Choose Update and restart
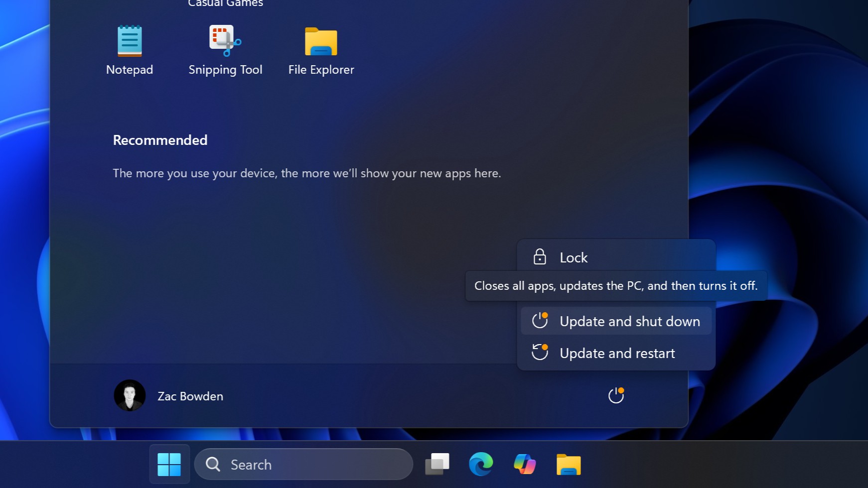The width and height of the screenshot is (868, 488). coord(616,353)
